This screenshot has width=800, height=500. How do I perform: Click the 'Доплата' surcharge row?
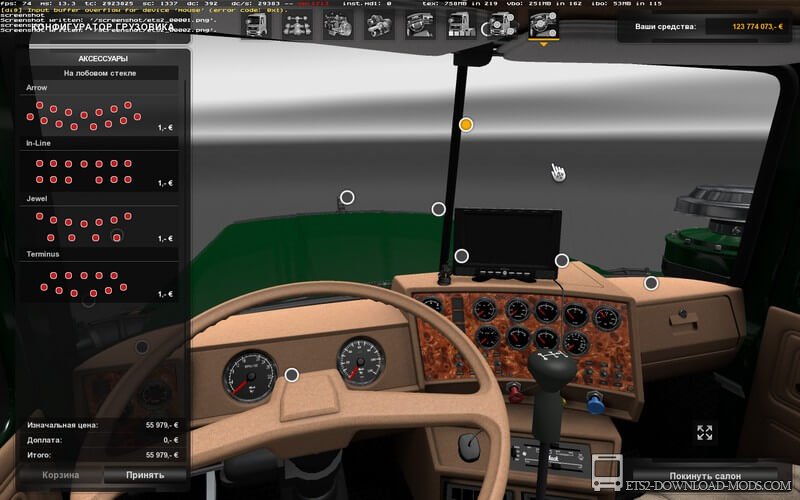[103, 440]
